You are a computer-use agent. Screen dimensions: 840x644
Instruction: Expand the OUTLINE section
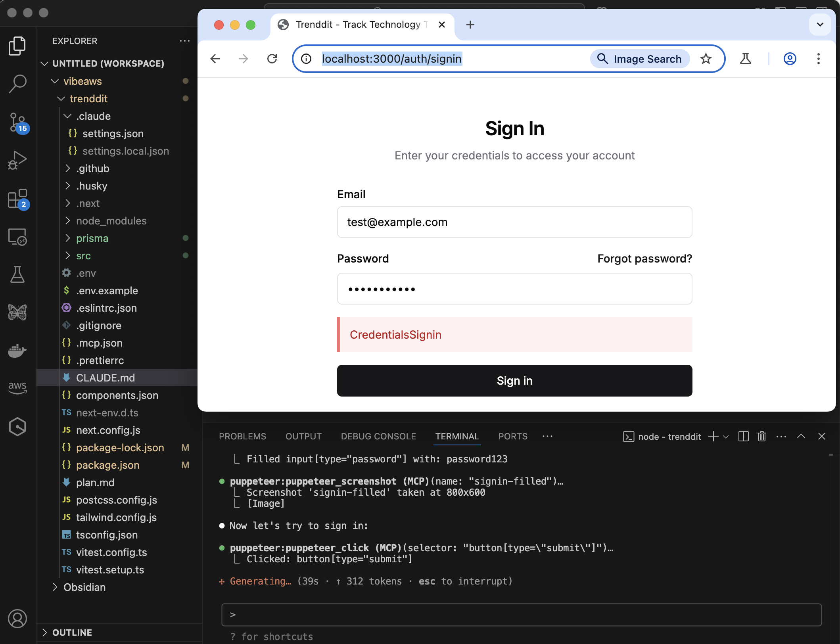coord(72,632)
